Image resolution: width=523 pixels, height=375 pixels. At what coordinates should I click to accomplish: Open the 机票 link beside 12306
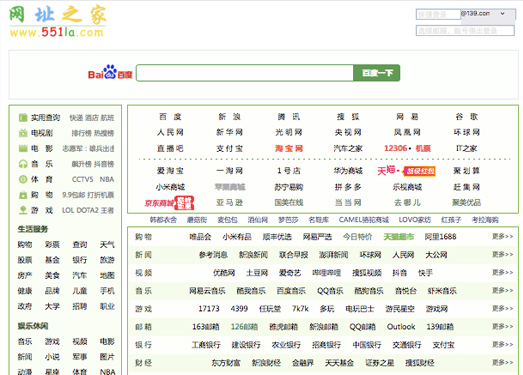click(423, 148)
